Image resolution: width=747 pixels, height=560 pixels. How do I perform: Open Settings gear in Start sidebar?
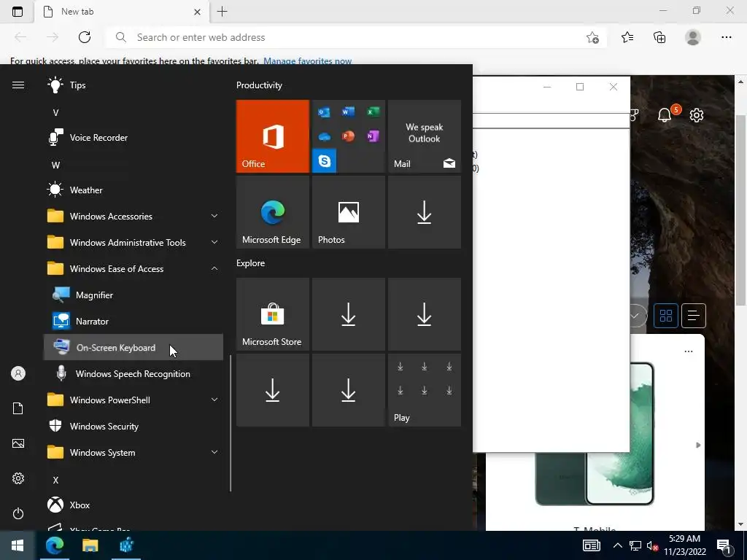[18, 478]
